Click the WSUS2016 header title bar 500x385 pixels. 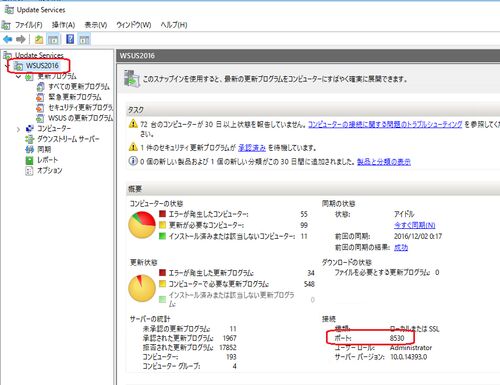coord(308,56)
